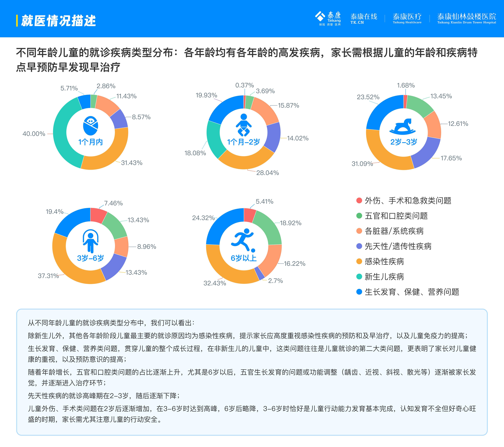Click the 5.71% value label
504x447 pixels.
click(x=69, y=88)
